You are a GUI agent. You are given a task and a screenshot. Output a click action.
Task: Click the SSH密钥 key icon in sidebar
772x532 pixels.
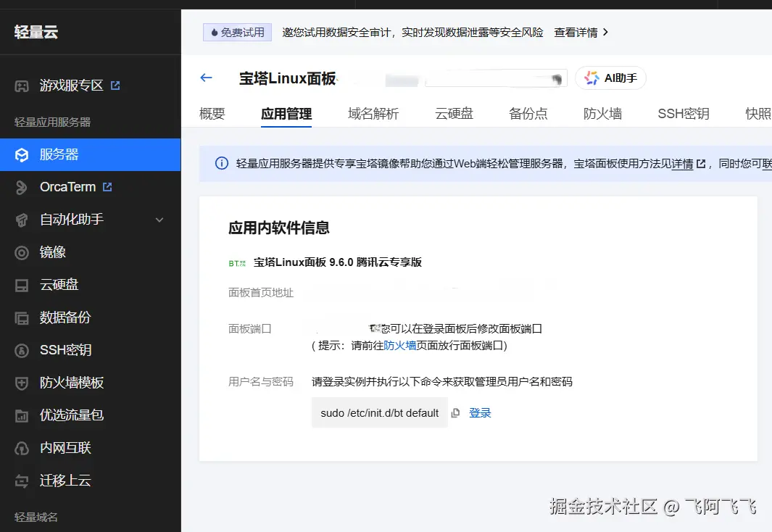coord(22,350)
